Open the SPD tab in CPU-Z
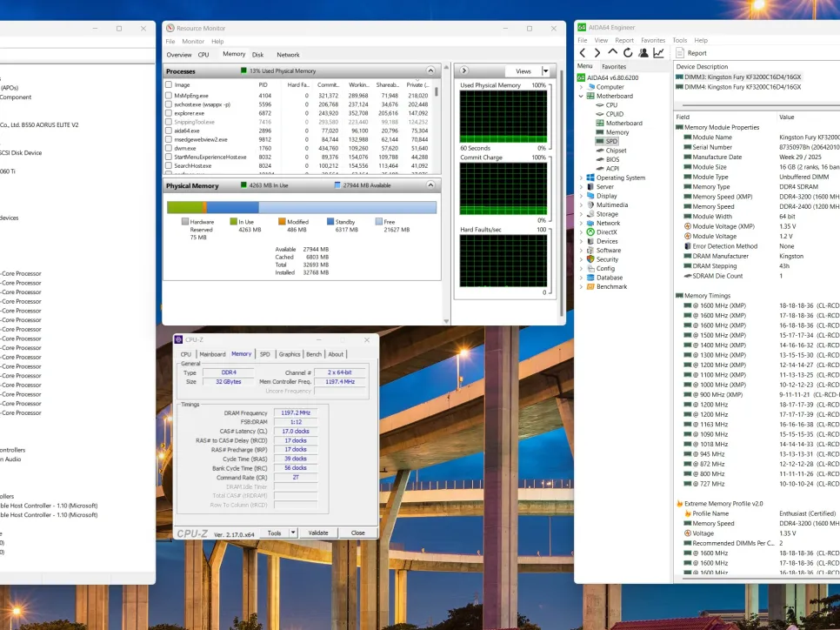The height and width of the screenshot is (630, 840). [264, 354]
